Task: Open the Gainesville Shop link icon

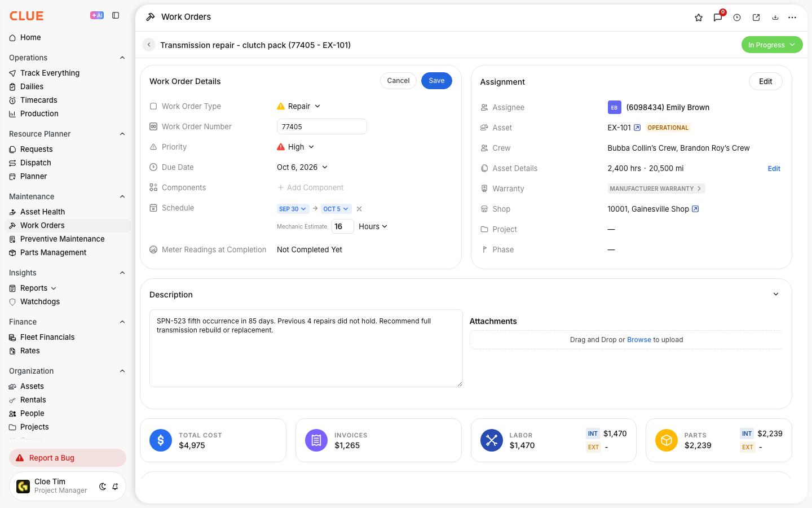Action: [695, 209]
